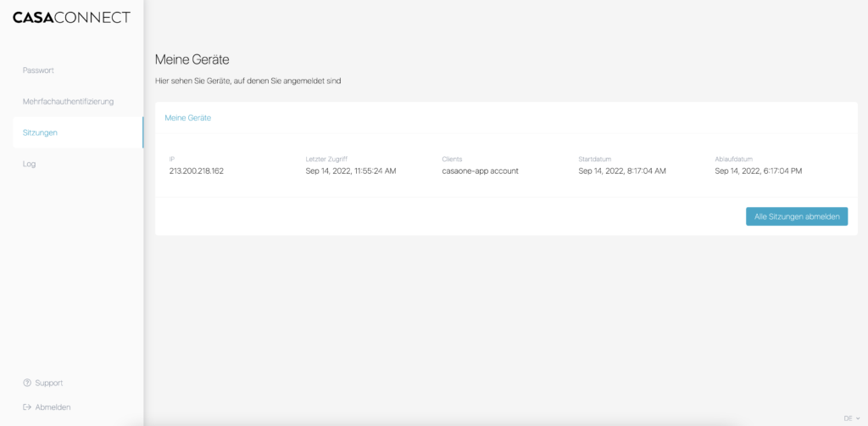Select Sitzungen in the sidebar
This screenshot has height=426, width=868.
point(40,132)
